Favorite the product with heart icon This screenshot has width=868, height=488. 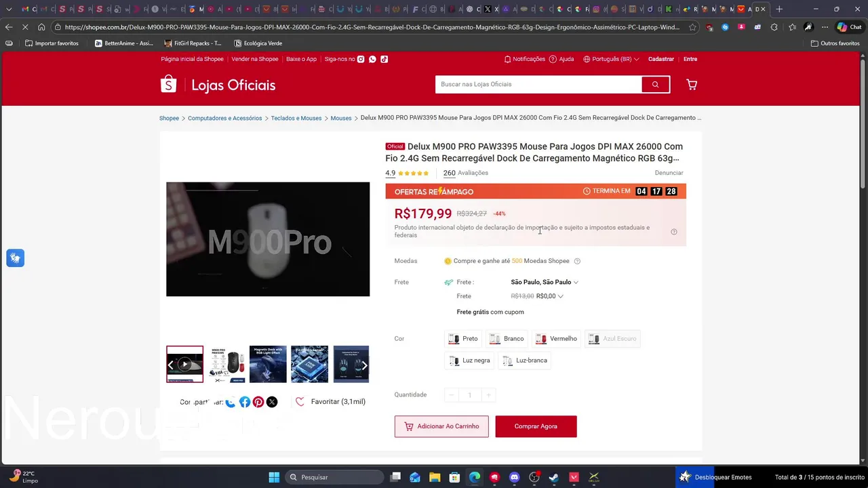pos(300,402)
